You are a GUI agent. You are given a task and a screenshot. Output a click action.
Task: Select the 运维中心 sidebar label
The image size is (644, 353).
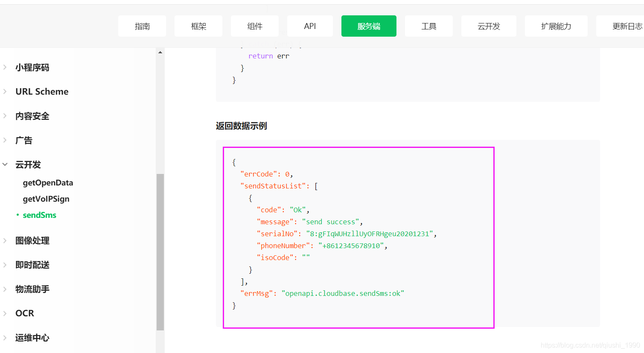[x=32, y=338]
